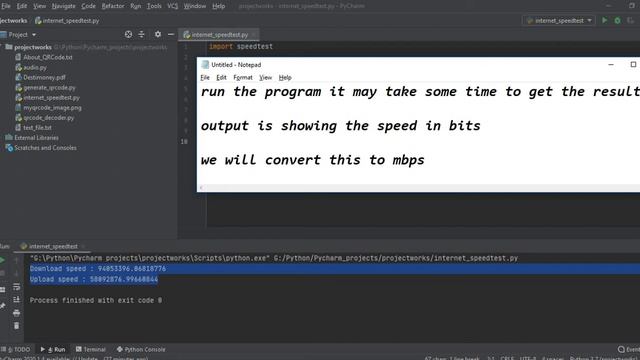The image size is (640, 360).
Task: Open Project panel settings gear
Action: coord(158,35)
